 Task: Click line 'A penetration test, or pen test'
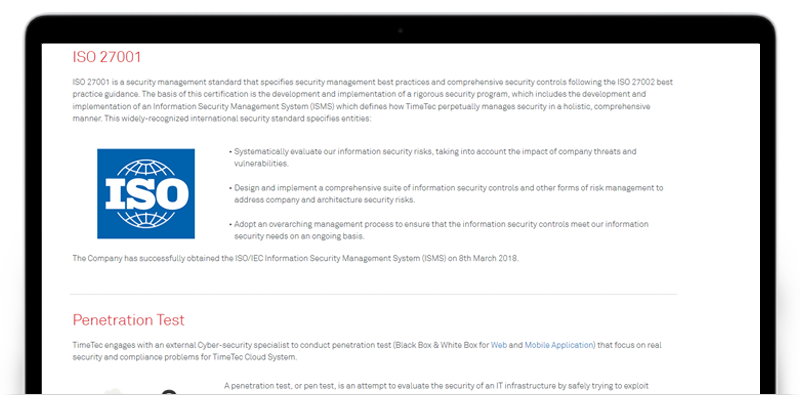pyautogui.click(x=436, y=386)
